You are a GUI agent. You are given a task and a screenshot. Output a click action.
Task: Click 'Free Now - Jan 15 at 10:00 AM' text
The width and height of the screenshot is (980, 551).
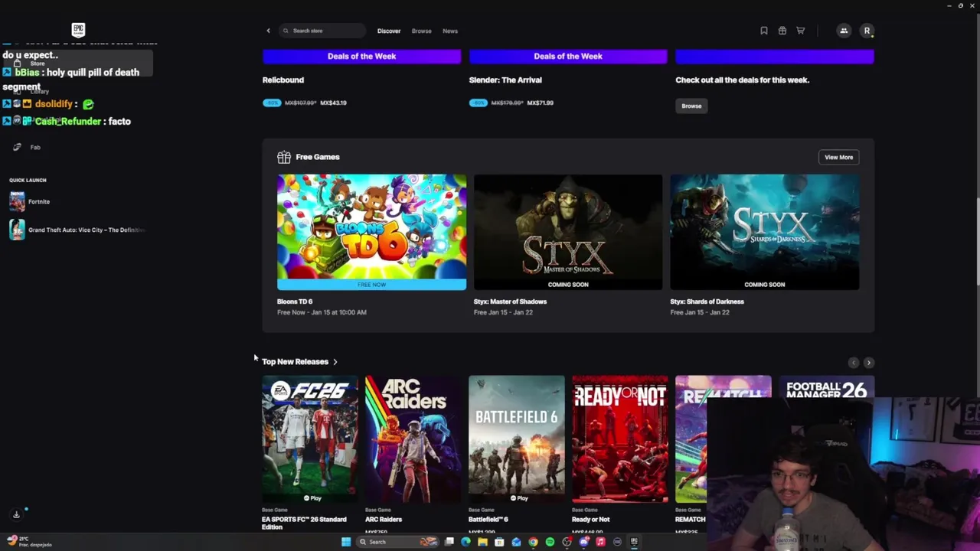click(x=322, y=312)
